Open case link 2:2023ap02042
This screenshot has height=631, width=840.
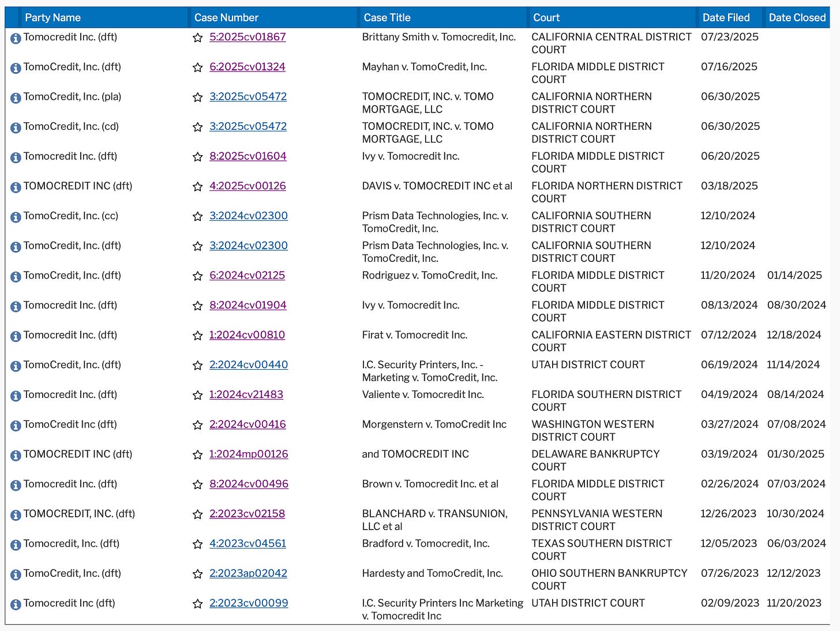[x=248, y=573]
